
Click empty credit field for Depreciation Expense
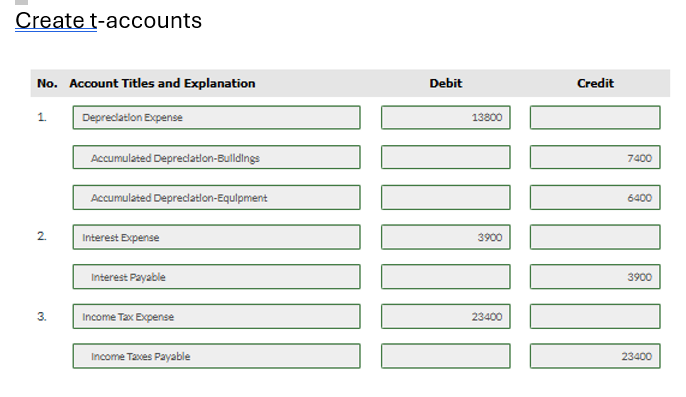coord(595,117)
